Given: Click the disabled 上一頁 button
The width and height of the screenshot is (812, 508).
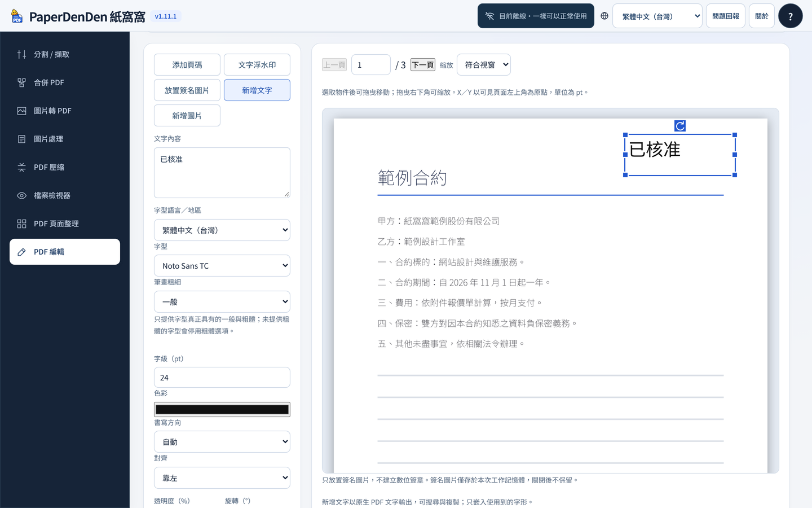Looking at the screenshot, I should click(334, 65).
